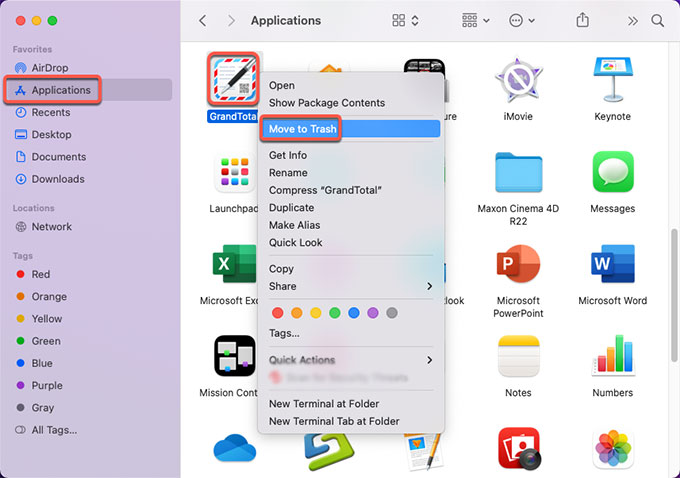
Task: Select the Pages app icon
Action: click(x=423, y=451)
